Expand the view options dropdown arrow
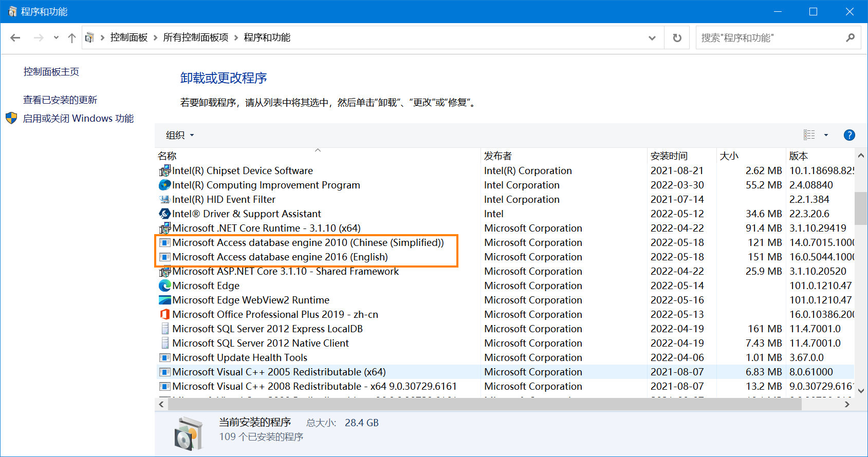This screenshot has width=868, height=457. coord(826,135)
